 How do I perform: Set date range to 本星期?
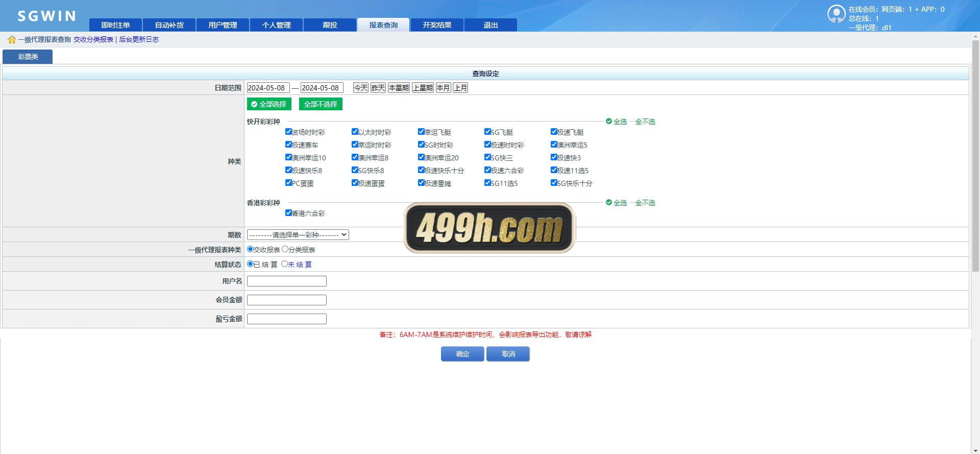tap(399, 88)
